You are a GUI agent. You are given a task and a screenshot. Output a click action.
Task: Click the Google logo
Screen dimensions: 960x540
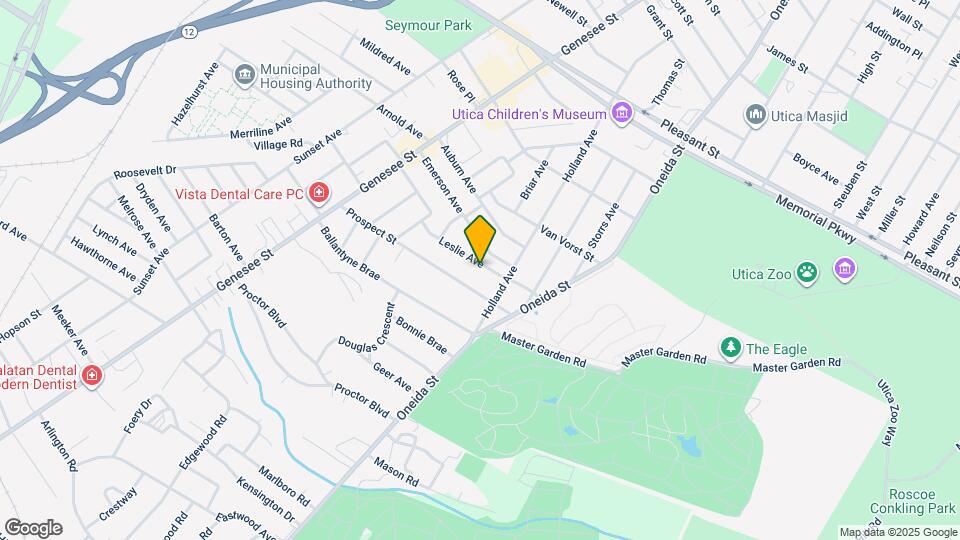34,528
